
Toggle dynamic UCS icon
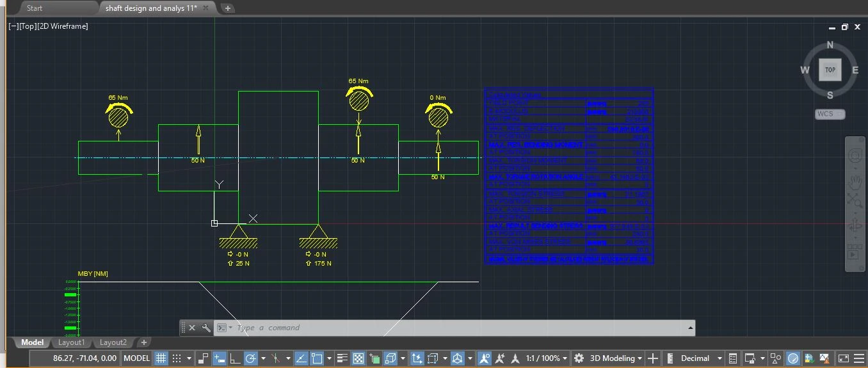417,358
